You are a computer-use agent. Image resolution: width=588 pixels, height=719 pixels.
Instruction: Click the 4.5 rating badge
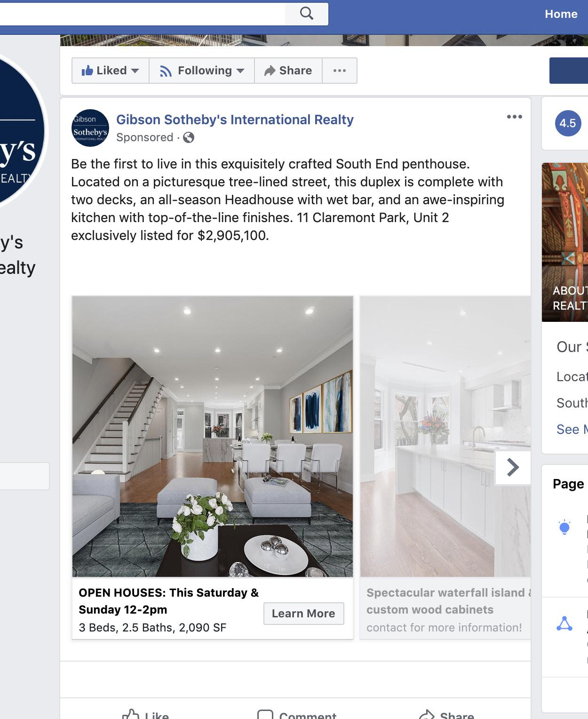(568, 123)
